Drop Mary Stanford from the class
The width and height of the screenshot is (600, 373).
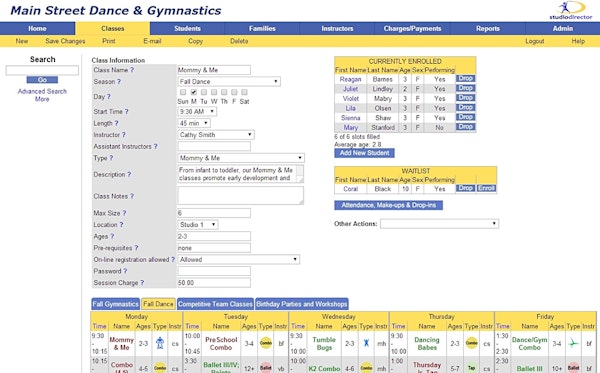465,127
